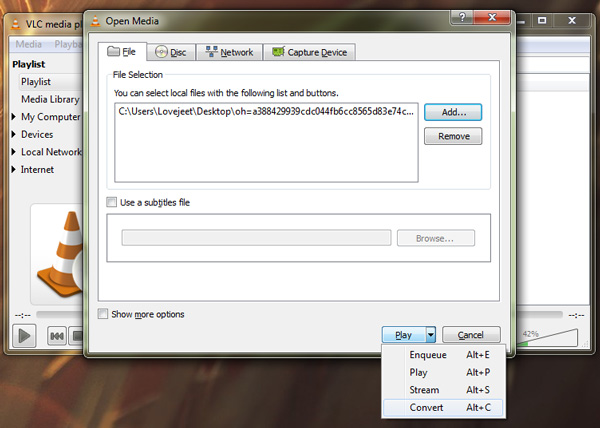
Task: Click the VLC cone icon in Open Media title
Action: point(95,21)
